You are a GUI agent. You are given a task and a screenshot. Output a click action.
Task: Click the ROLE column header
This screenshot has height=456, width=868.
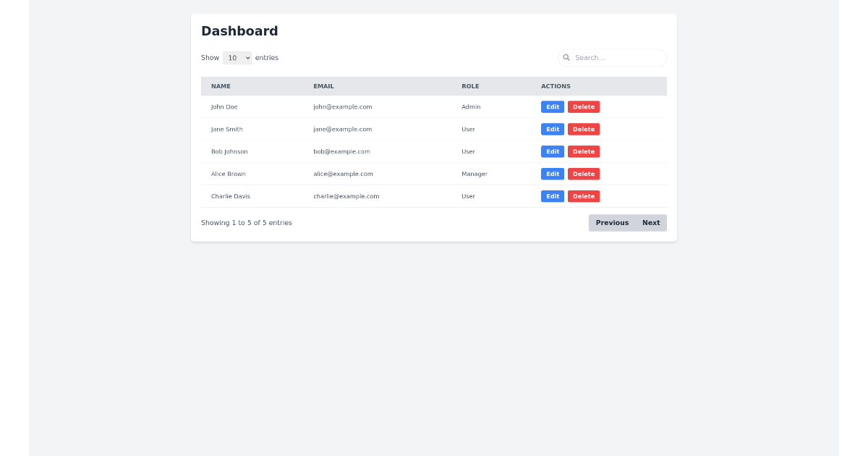pyautogui.click(x=470, y=86)
